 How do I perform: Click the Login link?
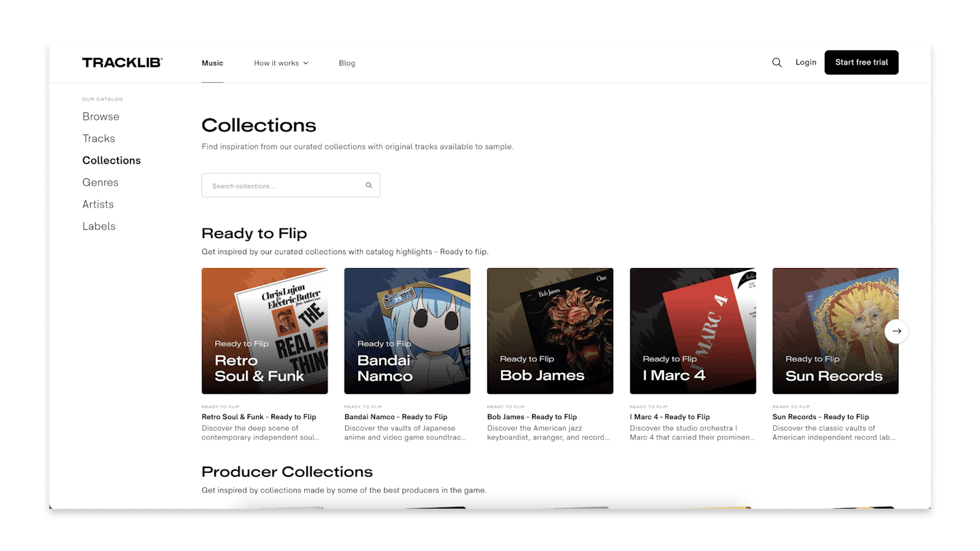806,63
